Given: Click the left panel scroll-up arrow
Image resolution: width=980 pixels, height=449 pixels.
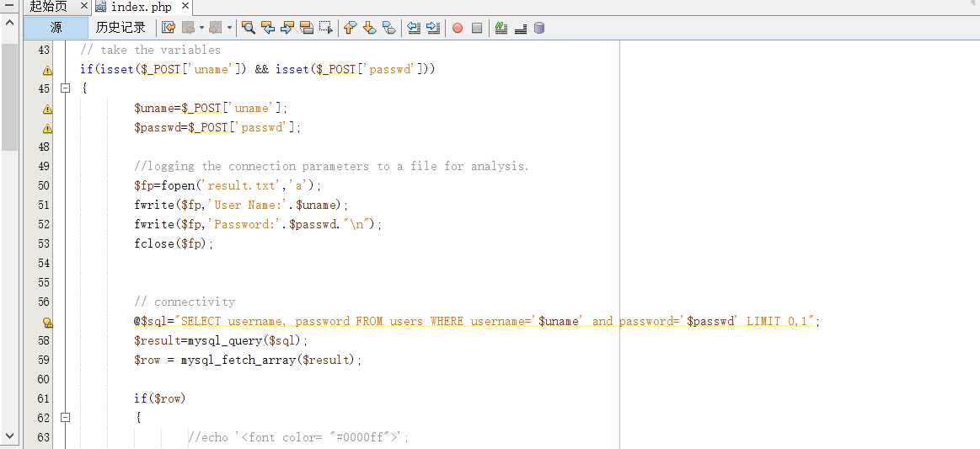Looking at the screenshot, I should tap(9, 23).
